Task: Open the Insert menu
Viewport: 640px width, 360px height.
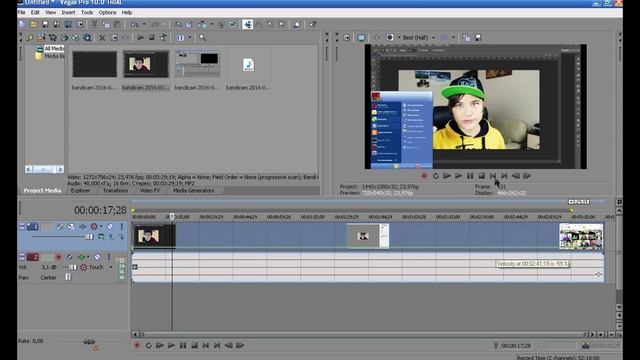Action: (68, 12)
